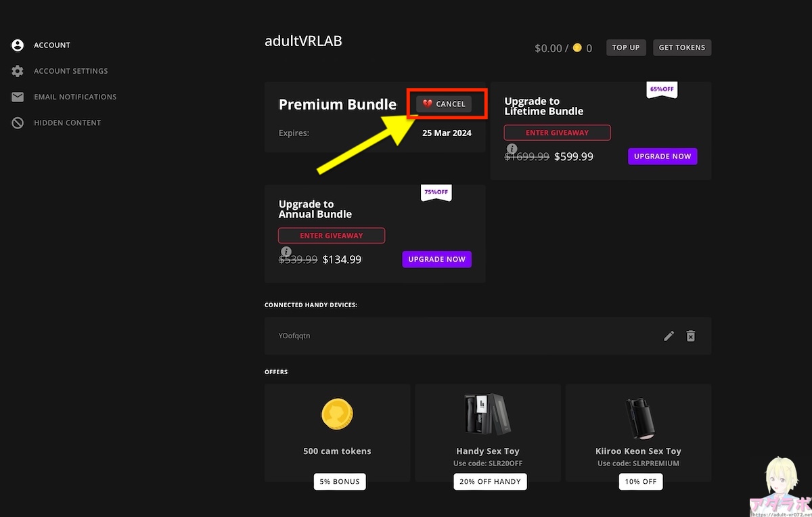This screenshot has width=812, height=517.
Task: Click the pencil icon to edit Handy device
Action: [x=669, y=336]
